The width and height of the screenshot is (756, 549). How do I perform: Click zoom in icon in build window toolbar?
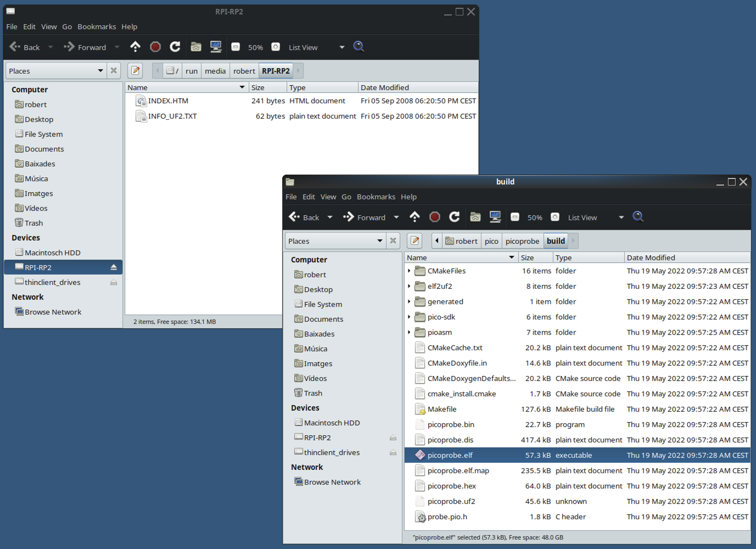coord(555,217)
